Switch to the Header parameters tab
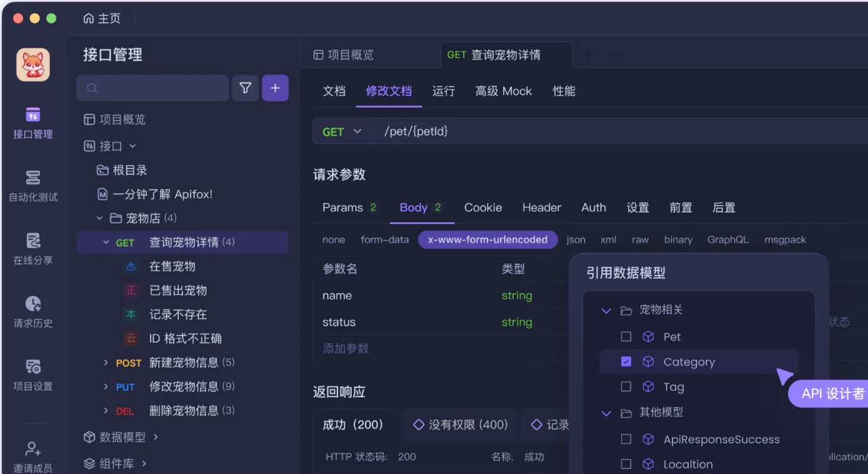The height and width of the screenshot is (474, 868). tap(541, 208)
